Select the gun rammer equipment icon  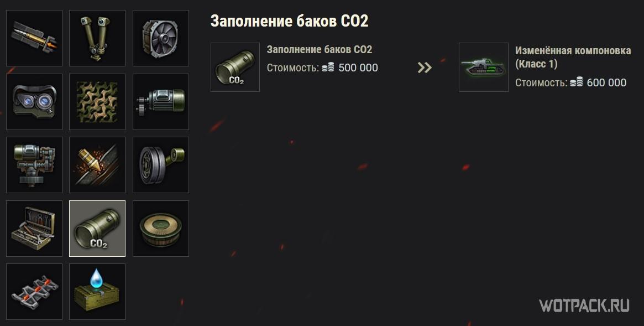tap(34, 38)
